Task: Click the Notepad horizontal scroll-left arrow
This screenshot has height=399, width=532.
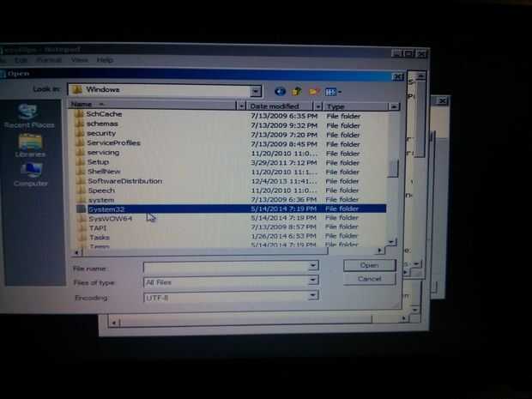Action: (x=113, y=323)
